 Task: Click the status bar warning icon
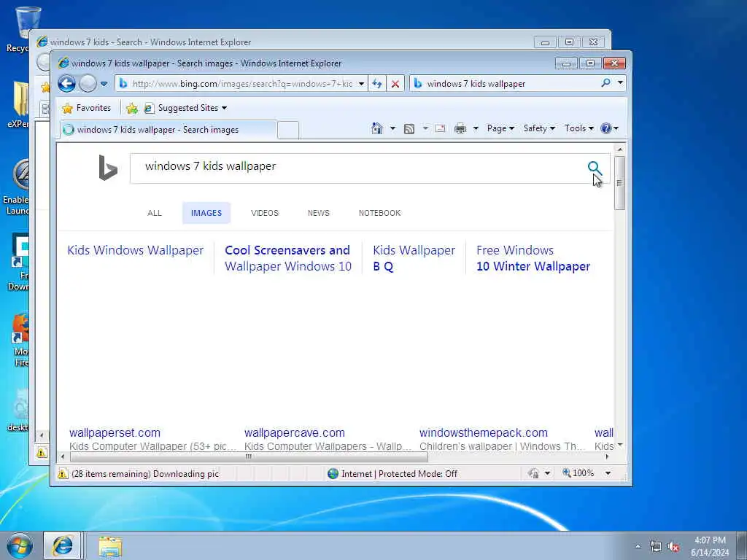pyautogui.click(x=63, y=473)
